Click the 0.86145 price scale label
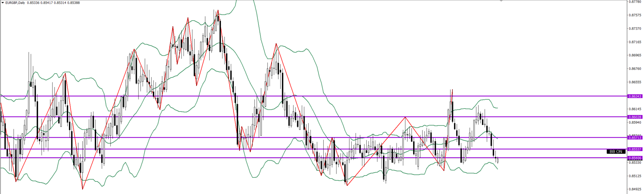Viewport: 644px width, 194px height. pos(635,109)
